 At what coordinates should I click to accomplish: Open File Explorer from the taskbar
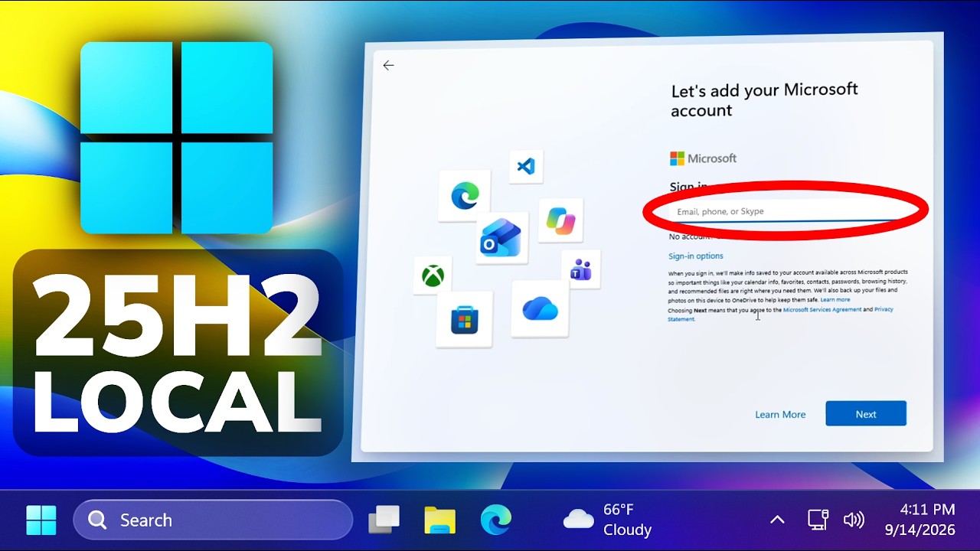pos(440,520)
